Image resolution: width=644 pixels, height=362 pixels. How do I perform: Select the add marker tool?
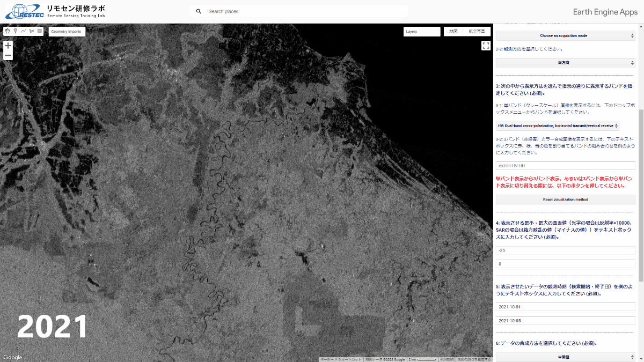(16, 31)
